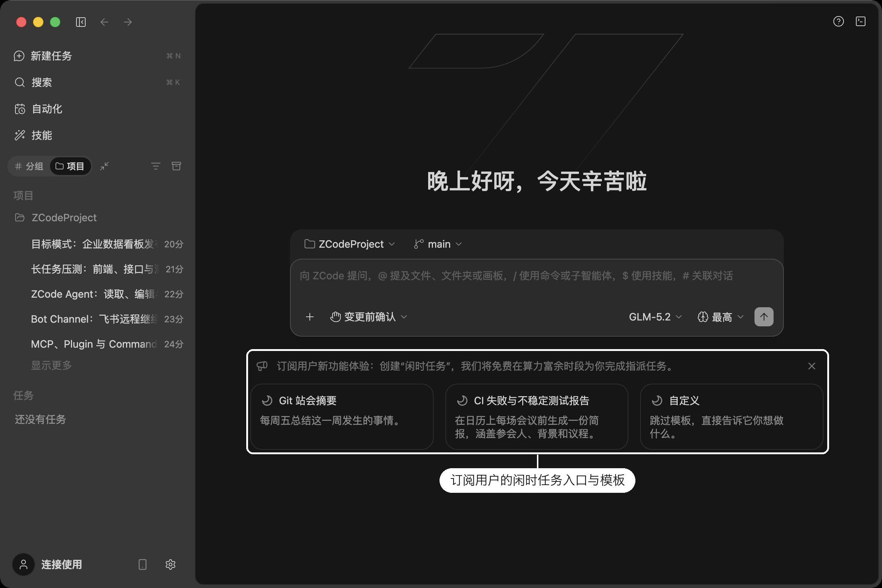Image resolution: width=882 pixels, height=588 pixels.
Task: Open the help question-mark icon
Action: 839,21
